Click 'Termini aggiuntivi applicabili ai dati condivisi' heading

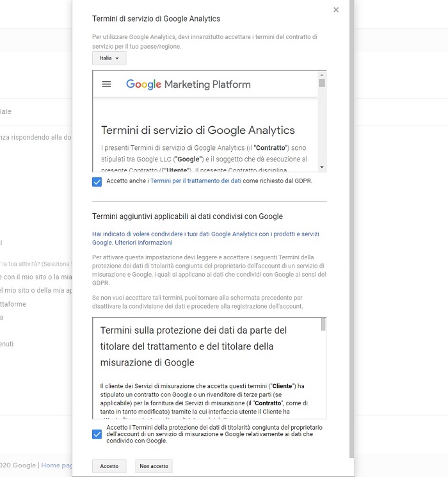(188, 216)
